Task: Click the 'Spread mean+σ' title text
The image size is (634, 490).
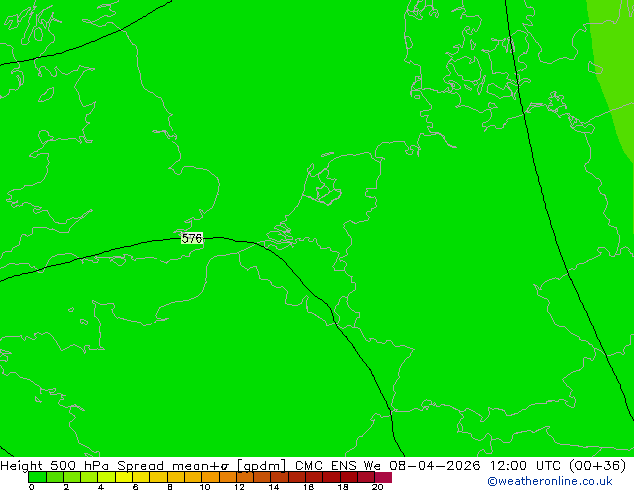Action: tap(173, 466)
